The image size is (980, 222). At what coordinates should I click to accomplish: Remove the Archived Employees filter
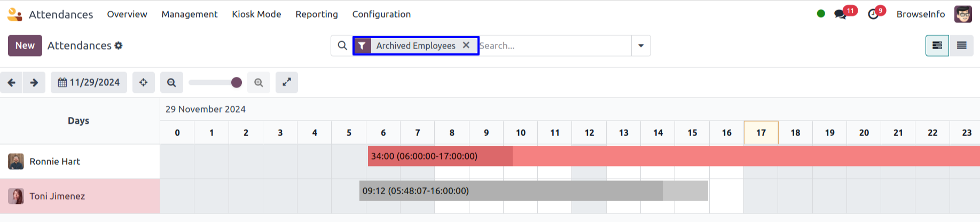click(x=466, y=45)
